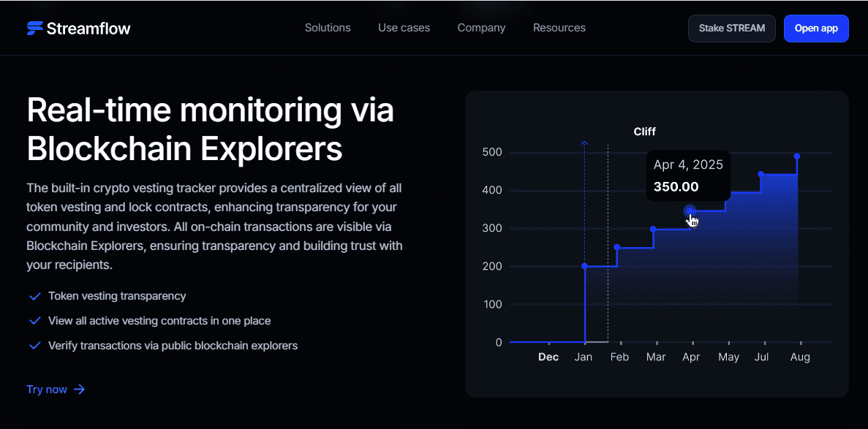Click the Aug month label on axis
Image resolution: width=868 pixels, height=429 pixels.
pyautogui.click(x=800, y=357)
